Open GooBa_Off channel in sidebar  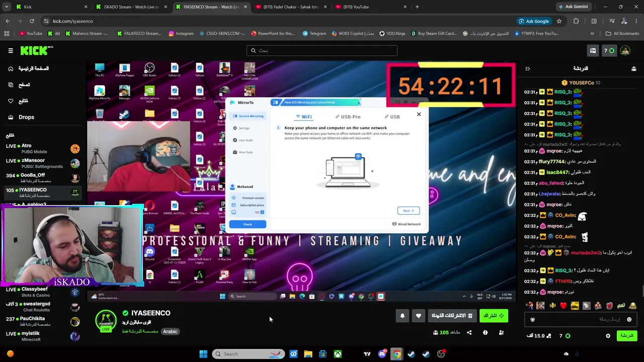click(x=43, y=178)
